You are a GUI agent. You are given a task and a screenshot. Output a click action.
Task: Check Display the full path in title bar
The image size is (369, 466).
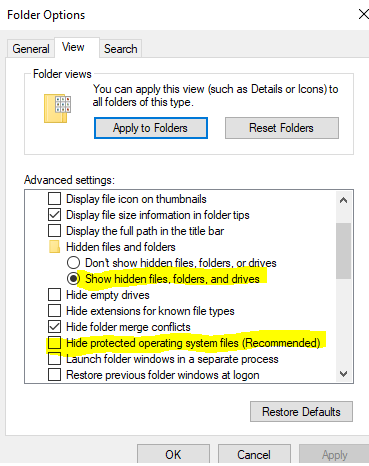click(54, 231)
